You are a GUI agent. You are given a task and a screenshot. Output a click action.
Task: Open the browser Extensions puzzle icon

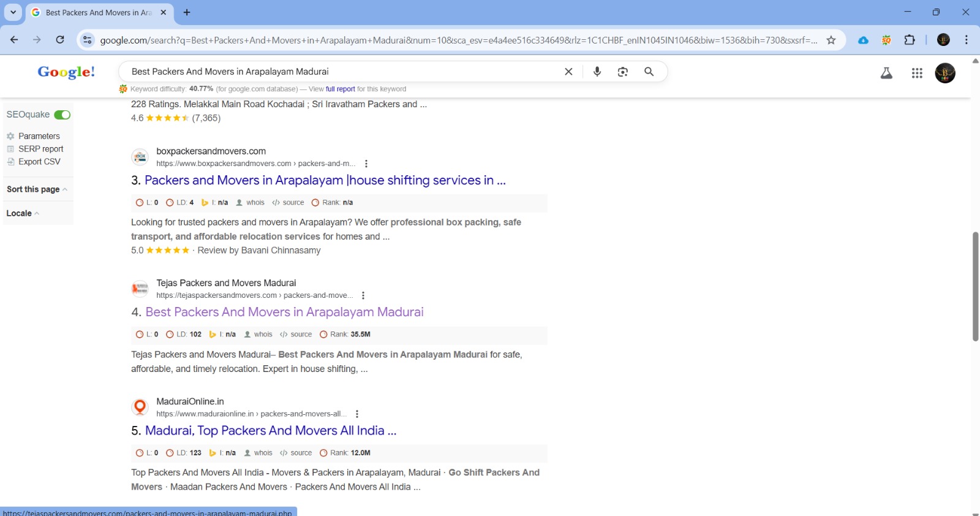pos(910,40)
